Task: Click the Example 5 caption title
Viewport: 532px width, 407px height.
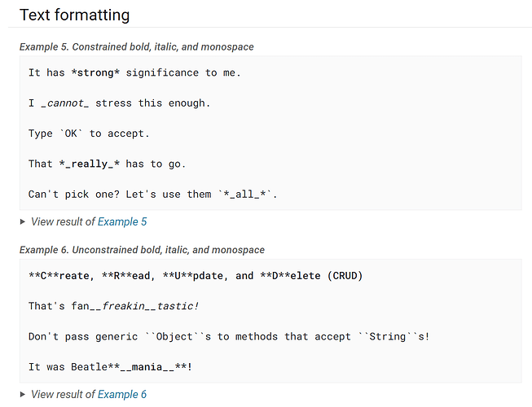Action: tap(136, 46)
